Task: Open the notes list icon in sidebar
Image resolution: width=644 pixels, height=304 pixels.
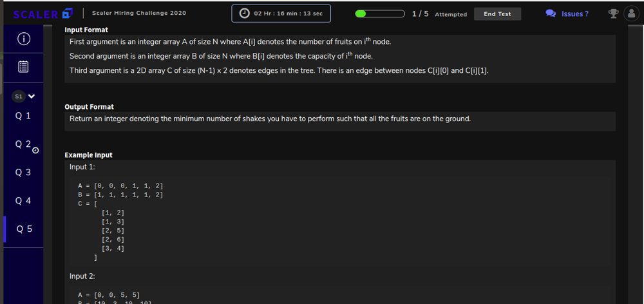Action: pyautogui.click(x=23, y=66)
